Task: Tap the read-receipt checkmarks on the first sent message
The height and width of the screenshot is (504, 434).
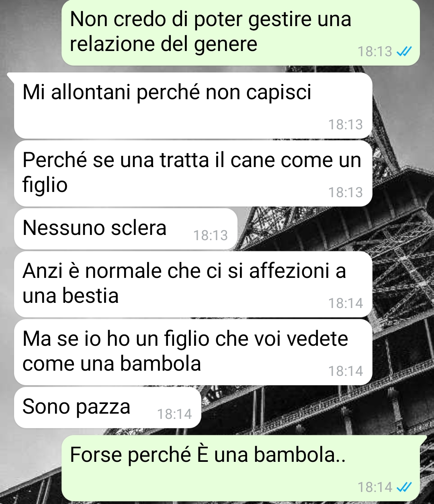Action: click(x=404, y=51)
